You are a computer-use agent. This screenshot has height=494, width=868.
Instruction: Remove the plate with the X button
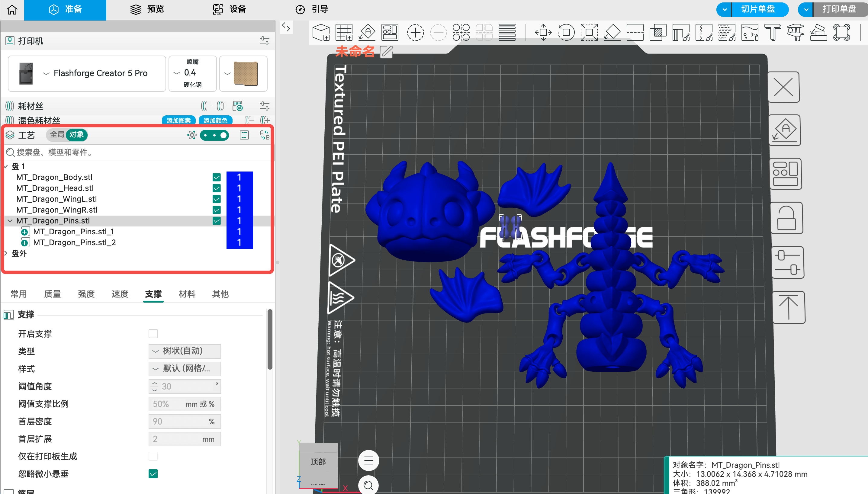pos(783,87)
